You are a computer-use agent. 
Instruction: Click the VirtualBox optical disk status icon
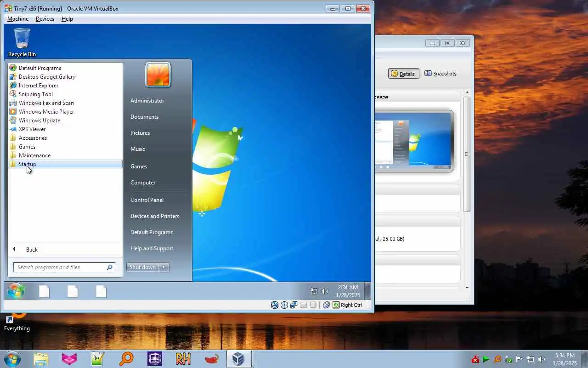(x=284, y=305)
